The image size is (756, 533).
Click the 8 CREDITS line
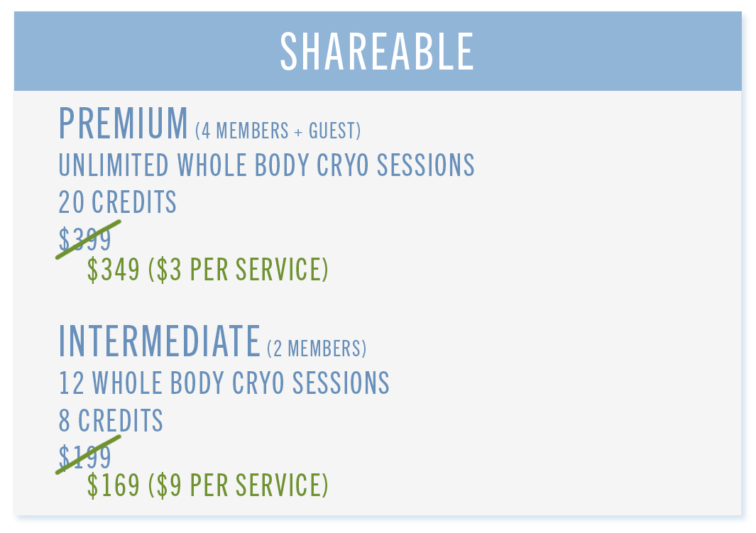[x=111, y=420]
